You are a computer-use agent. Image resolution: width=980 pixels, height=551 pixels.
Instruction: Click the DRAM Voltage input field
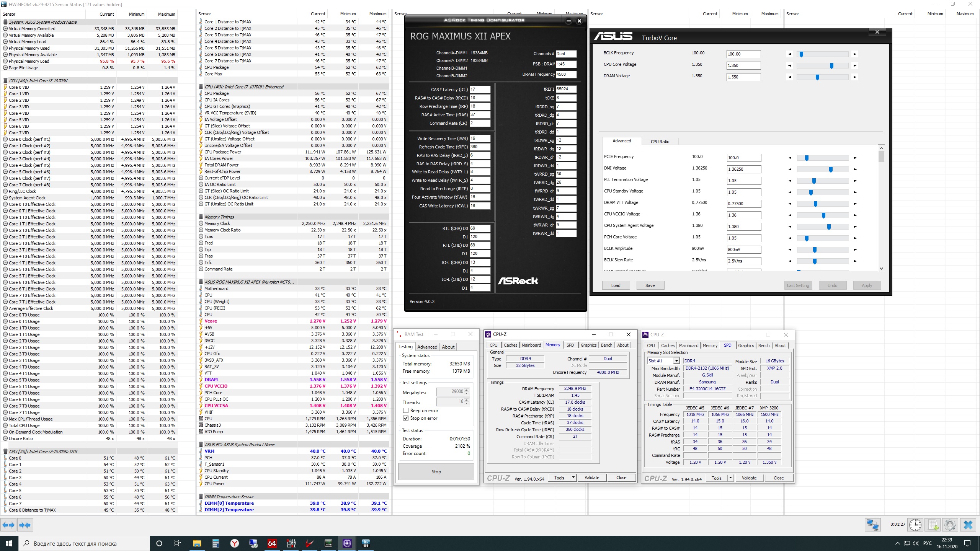coord(743,77)
